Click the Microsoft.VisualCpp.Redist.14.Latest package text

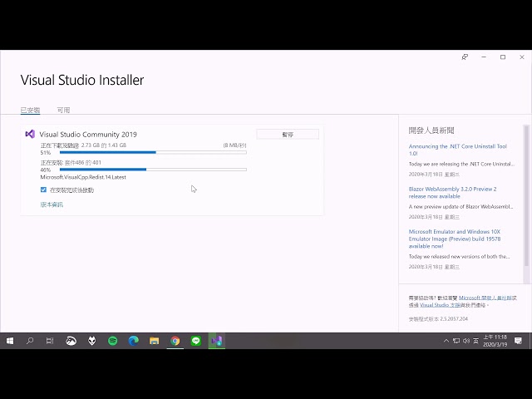tap(83, 177)
